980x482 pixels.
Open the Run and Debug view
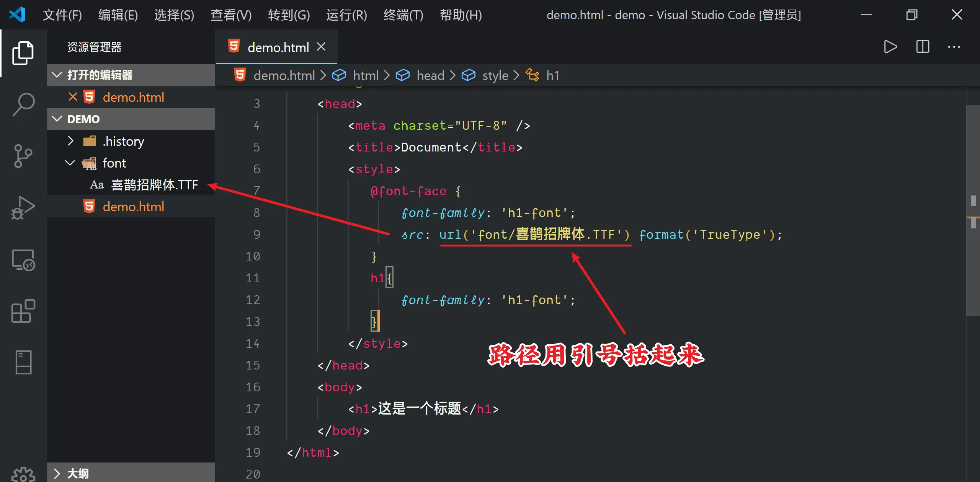(x=23, y=208)
